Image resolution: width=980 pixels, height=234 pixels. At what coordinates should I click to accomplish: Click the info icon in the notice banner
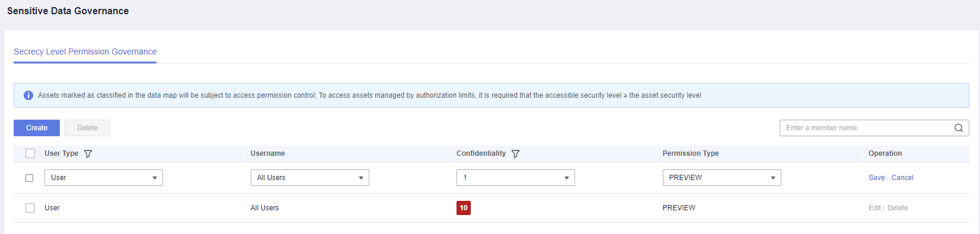click(x=28, y=95)
